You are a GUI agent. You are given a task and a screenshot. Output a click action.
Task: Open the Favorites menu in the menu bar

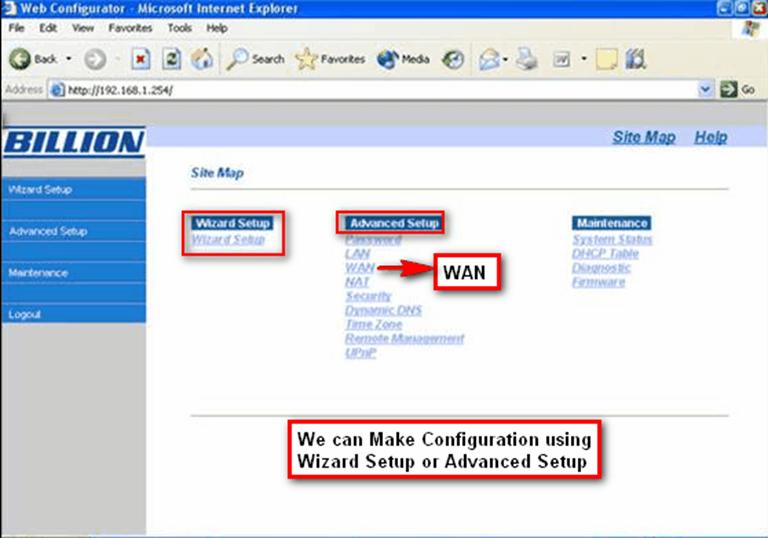[x=130, y=28]
